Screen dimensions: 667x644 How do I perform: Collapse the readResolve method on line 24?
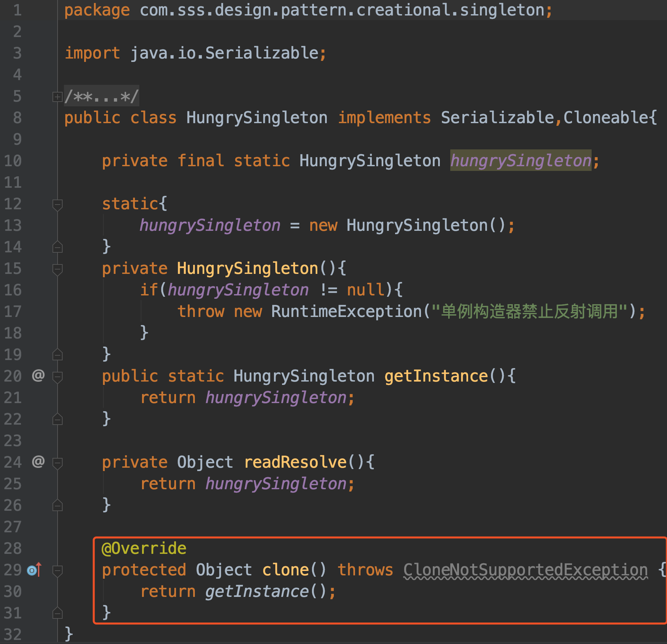57,463
